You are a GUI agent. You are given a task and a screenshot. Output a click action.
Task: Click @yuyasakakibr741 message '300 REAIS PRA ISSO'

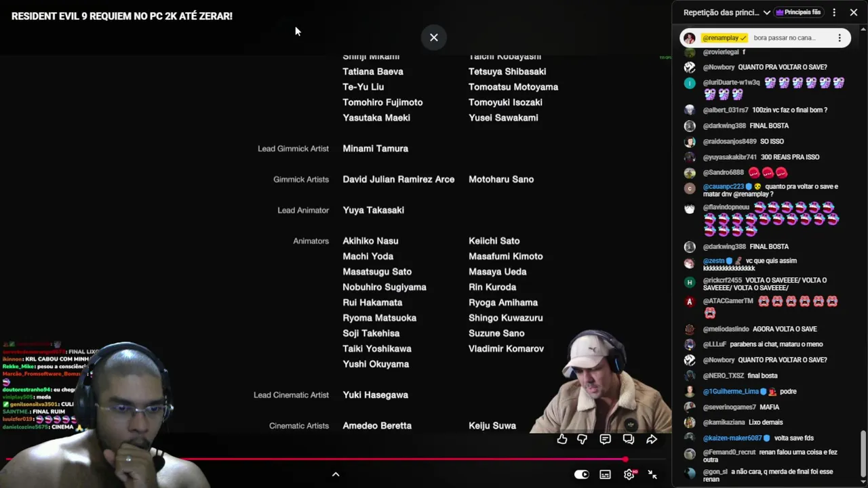pyautogui.click(x=790, y=157)
